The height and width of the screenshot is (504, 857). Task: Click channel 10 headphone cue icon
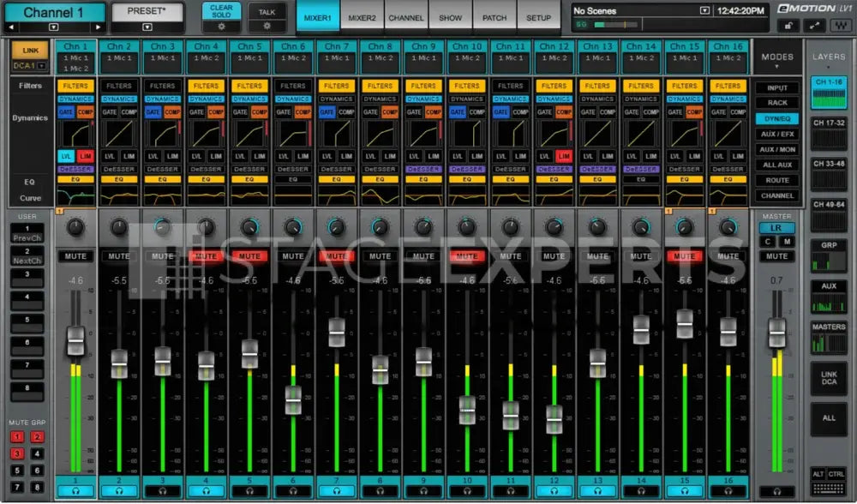coord(467,491)
